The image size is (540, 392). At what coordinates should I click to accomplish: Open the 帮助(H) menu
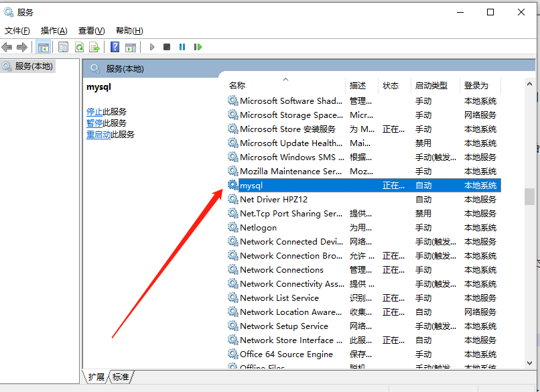[129, 31]
